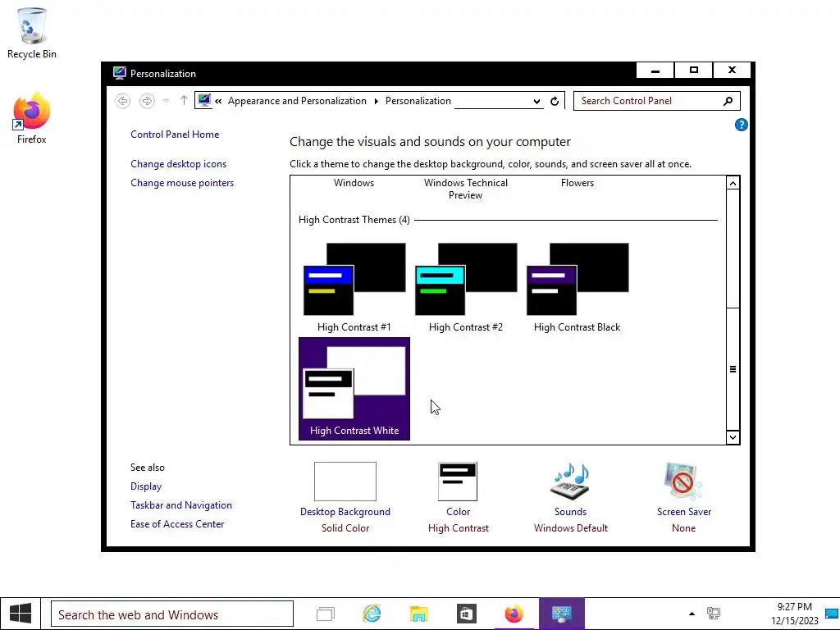
Task: Go up one level with the Up arrow
Action: pyautogui.click(x=184, y=101)
